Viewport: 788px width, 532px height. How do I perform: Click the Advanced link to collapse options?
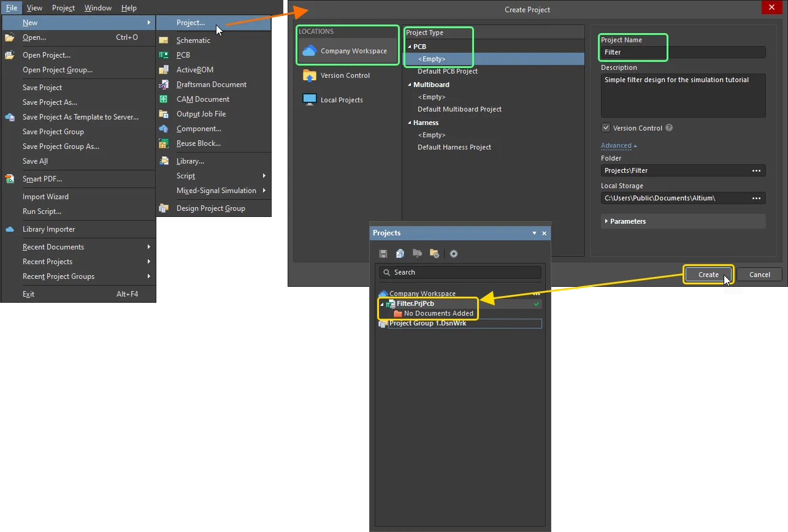619,146
